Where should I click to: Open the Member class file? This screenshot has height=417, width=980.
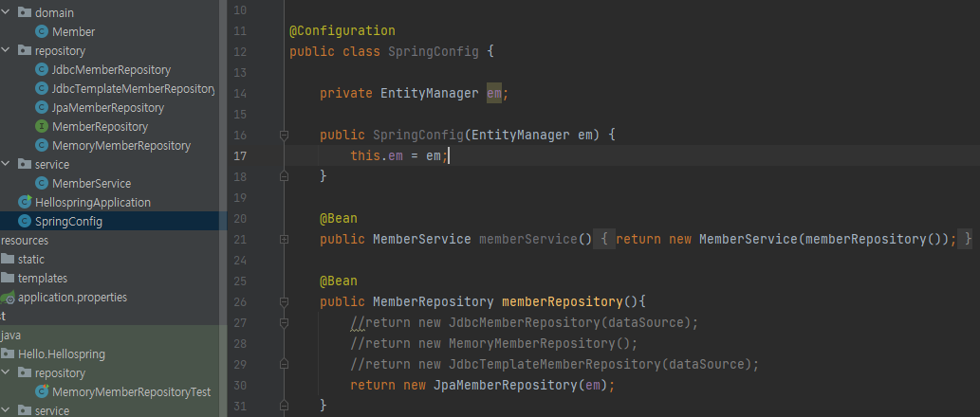tap(73, 32)
